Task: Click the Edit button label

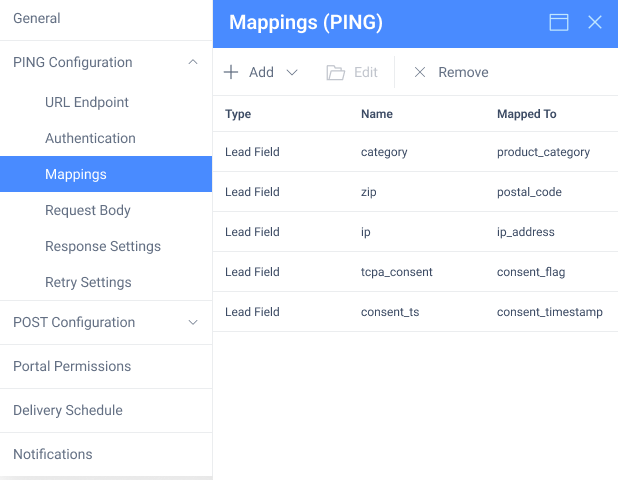Action: pos(366,73)
